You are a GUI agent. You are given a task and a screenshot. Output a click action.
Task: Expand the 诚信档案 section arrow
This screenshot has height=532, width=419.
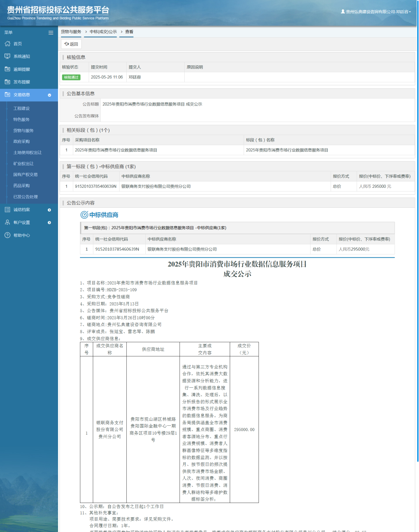point(49,210)
